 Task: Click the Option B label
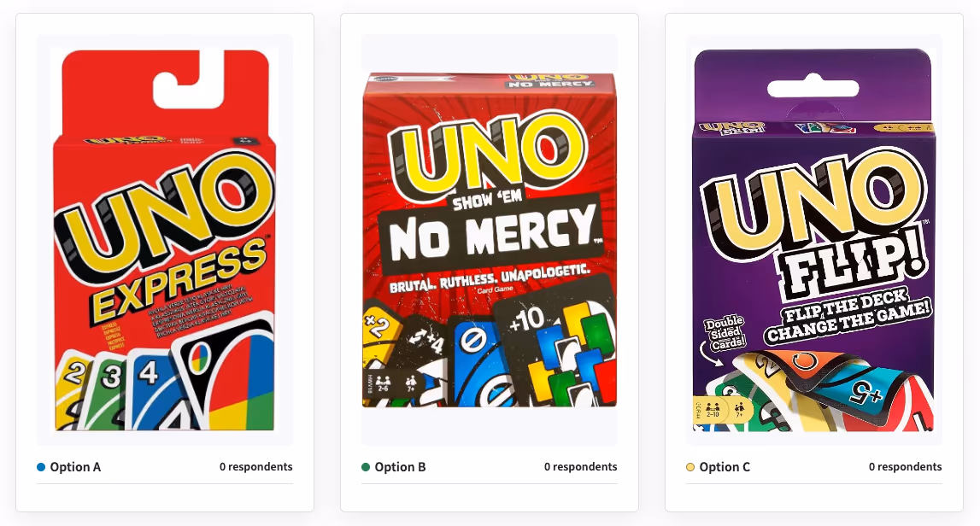(x=400, y=466)
